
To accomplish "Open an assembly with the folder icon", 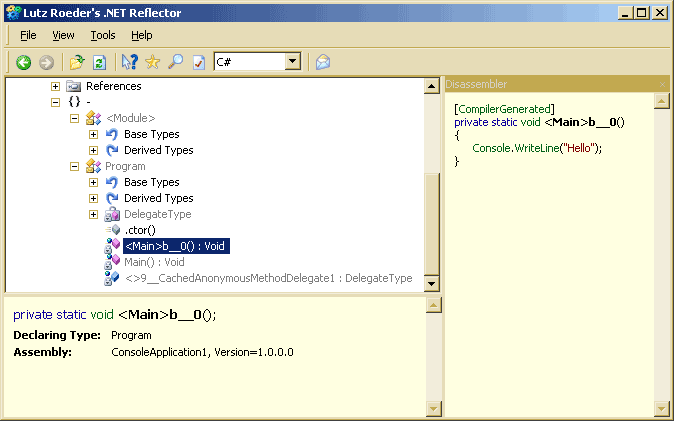I will (x=77, y=62).
